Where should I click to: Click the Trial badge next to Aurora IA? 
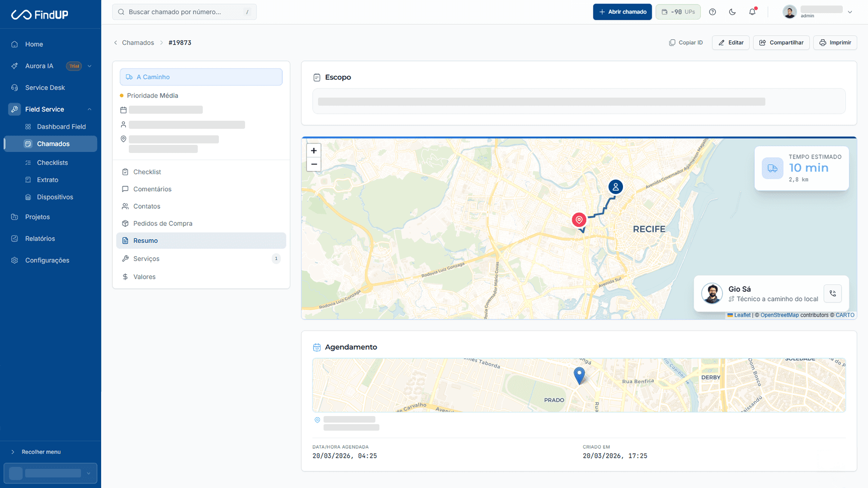tap(74, 66)
